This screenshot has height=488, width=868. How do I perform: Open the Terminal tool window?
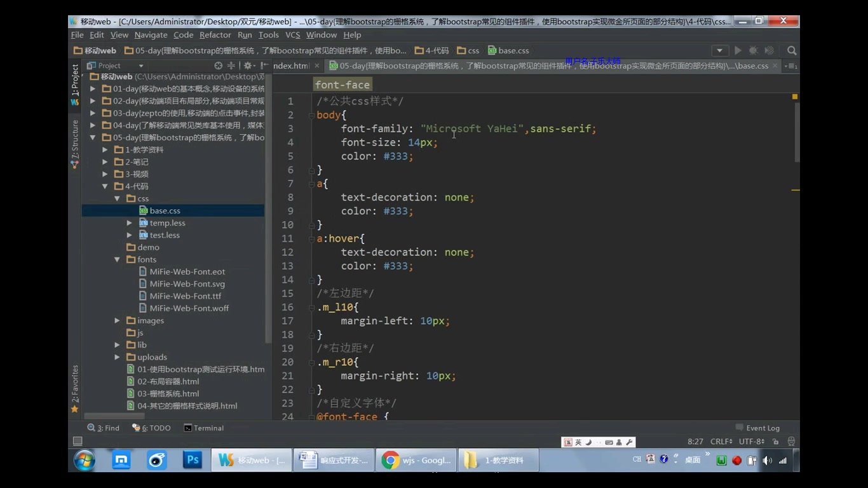point(203,428)
